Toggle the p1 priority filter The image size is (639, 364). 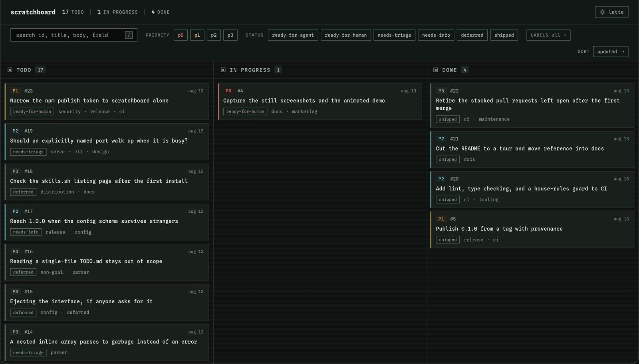(x=197, y=35)
